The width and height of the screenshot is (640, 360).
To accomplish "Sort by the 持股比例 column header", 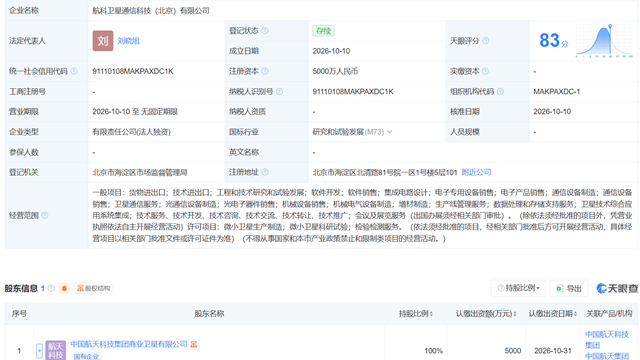I will point(416,313).
